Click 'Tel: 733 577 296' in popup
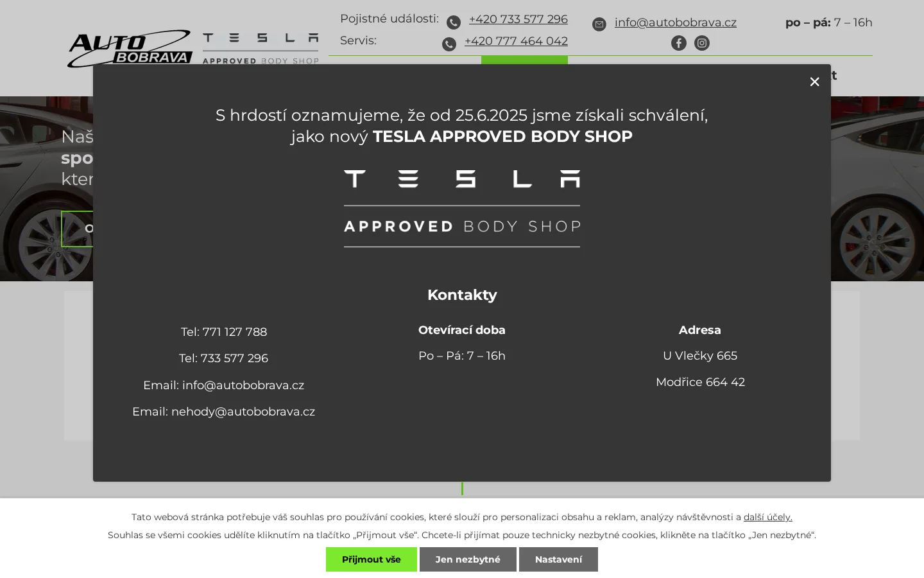This screenshot has width=924, height=578. 224,358
